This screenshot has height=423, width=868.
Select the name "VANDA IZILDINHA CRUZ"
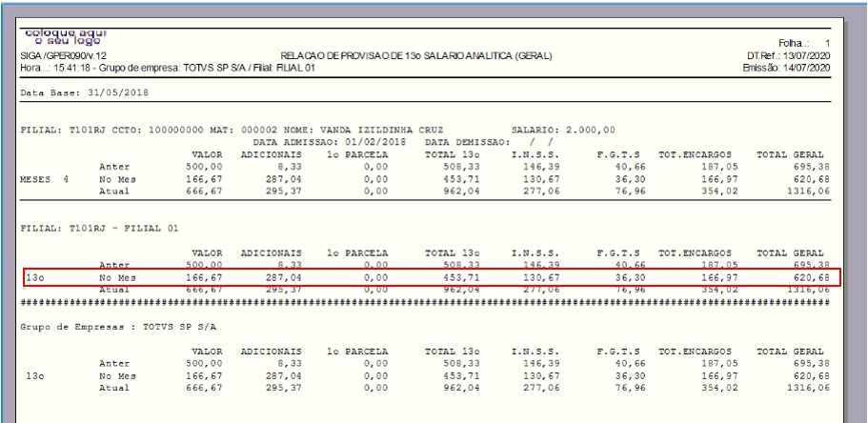pyautogui.click(x=381, y=131)
